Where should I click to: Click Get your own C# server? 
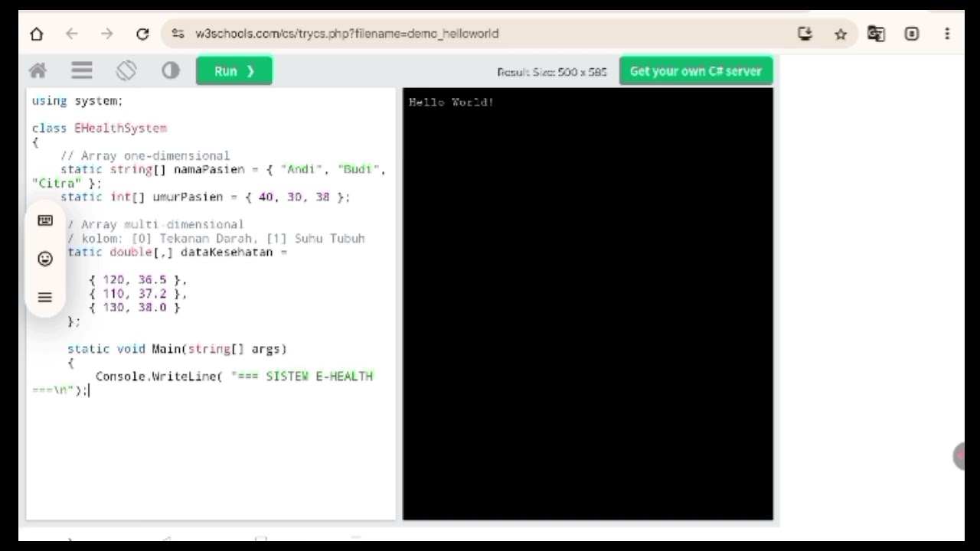tap(696, 71)
